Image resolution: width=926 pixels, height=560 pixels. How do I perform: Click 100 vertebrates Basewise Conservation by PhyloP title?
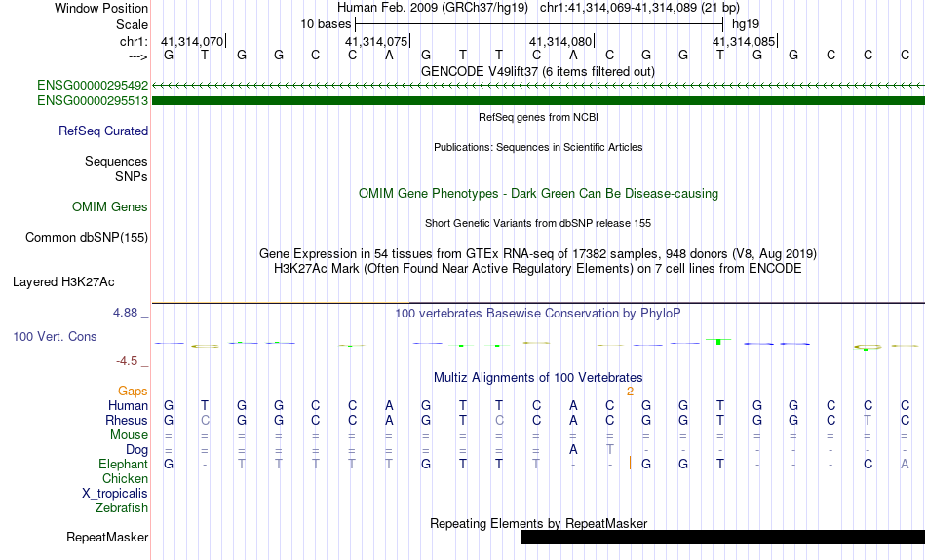tap(538, 314)
